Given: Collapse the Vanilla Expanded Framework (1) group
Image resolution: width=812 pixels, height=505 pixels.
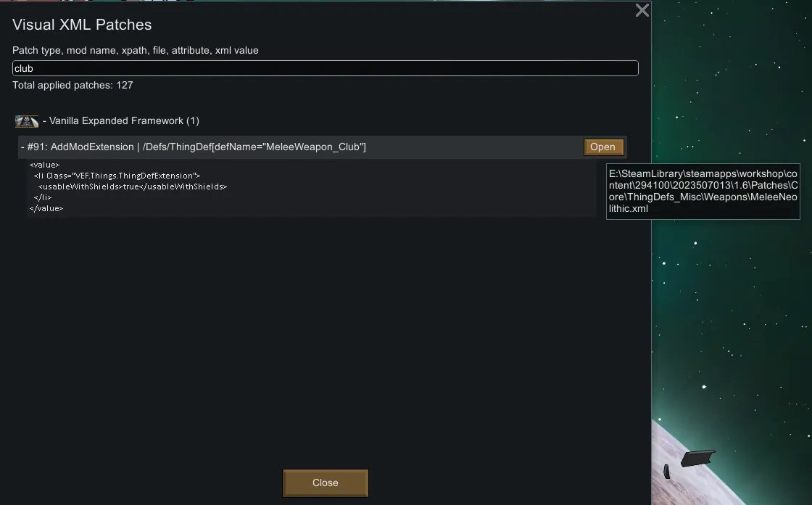Looking at the screenshot, I should tap(120, 120).
